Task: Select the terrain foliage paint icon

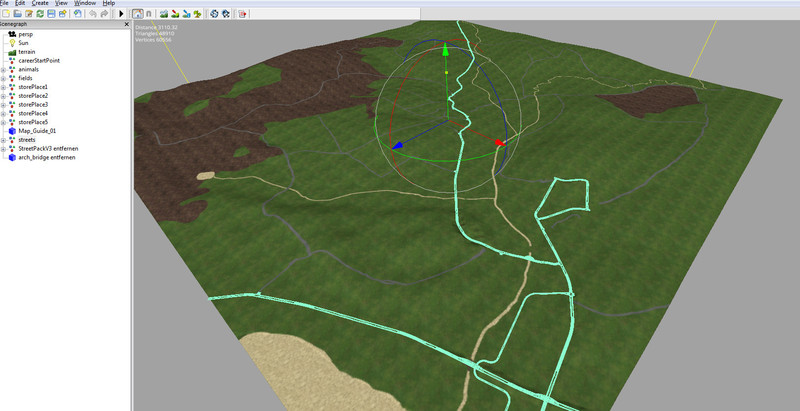Action: [x=195, y=14]
